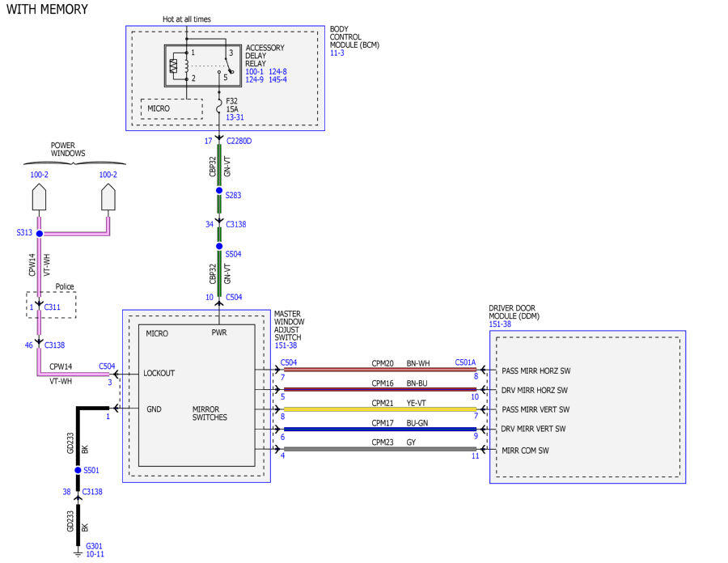Click the C311 Police connector label
Image resolution: width=728 pixels, height=563 pixels.
52,307
